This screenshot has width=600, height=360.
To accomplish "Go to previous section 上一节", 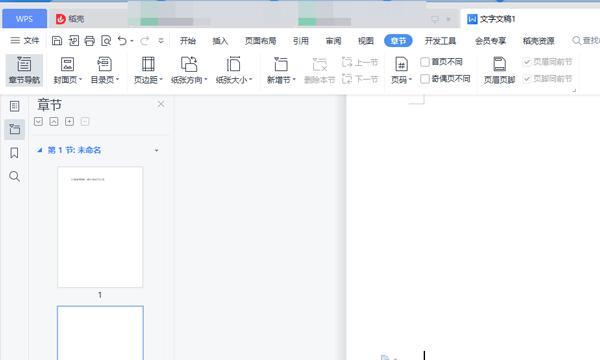I will tap(360, 62).
